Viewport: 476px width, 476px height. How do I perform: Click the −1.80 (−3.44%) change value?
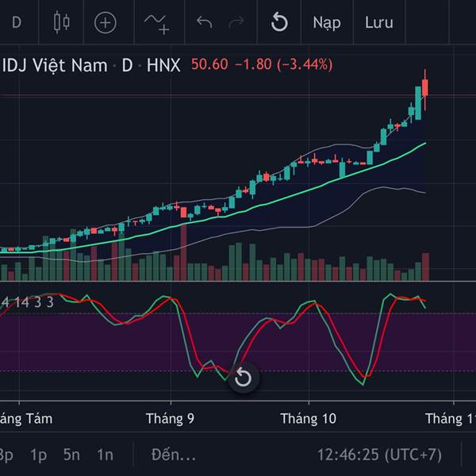coord(284,64)
